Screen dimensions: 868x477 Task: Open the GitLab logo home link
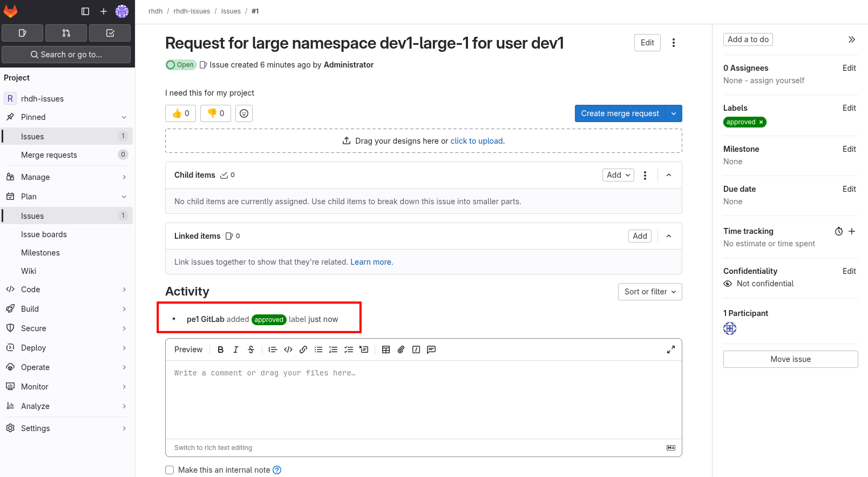[11, 11]
